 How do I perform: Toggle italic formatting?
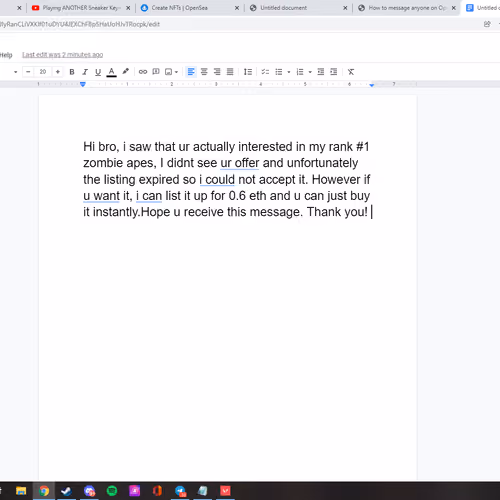85,72
